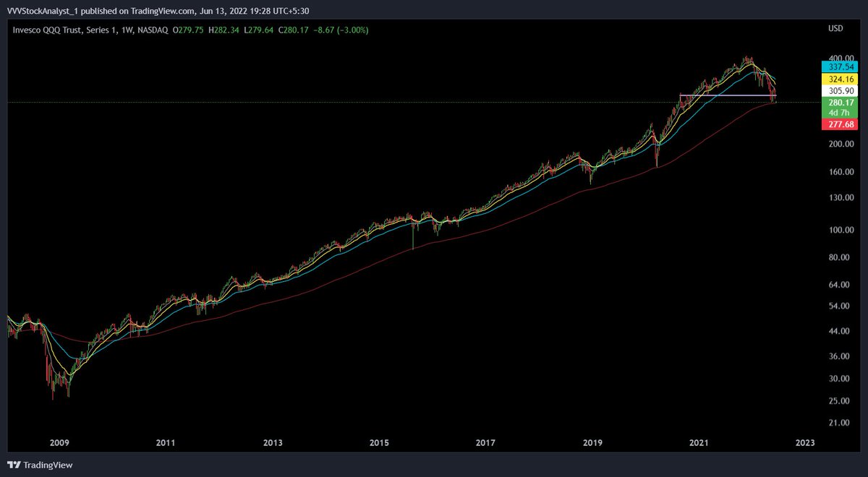
Task: Click the 21.00 price axis label
Action: point(839,423)
